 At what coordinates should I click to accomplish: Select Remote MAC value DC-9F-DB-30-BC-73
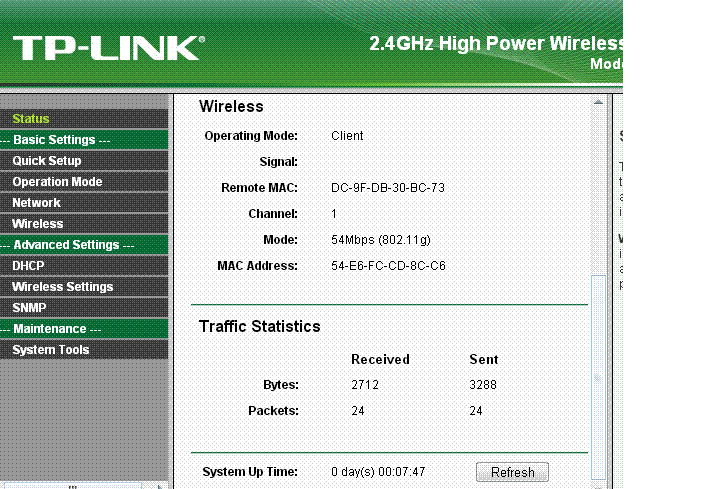(388, 188)
